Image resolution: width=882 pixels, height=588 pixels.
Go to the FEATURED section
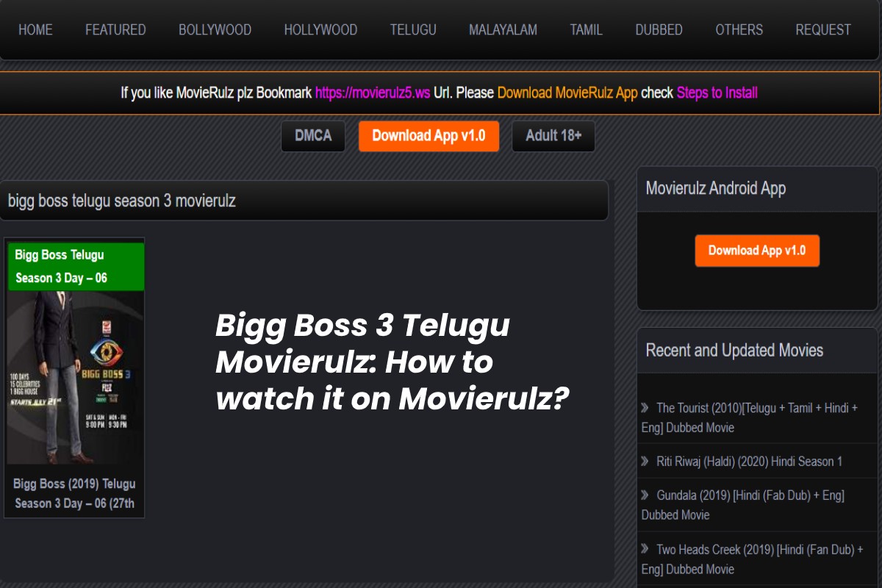point(115,30)
